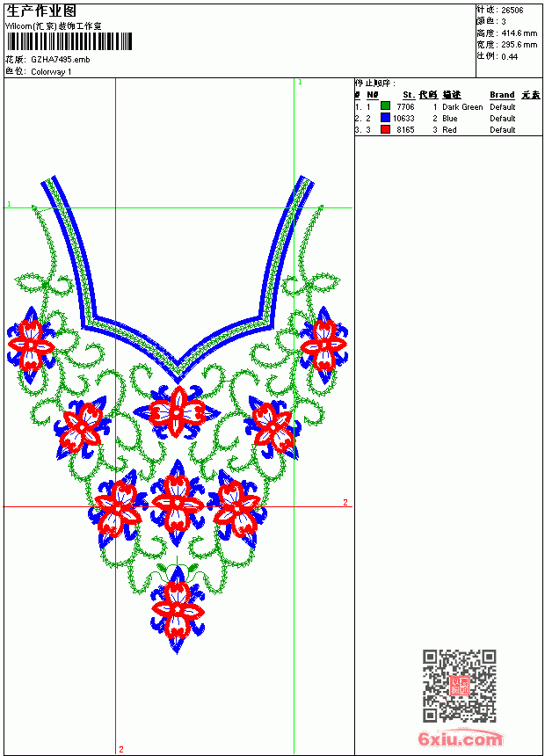Click the bottom-most red flower motif
Viewport: 545px width, 756px height.
tap(178, 609)
